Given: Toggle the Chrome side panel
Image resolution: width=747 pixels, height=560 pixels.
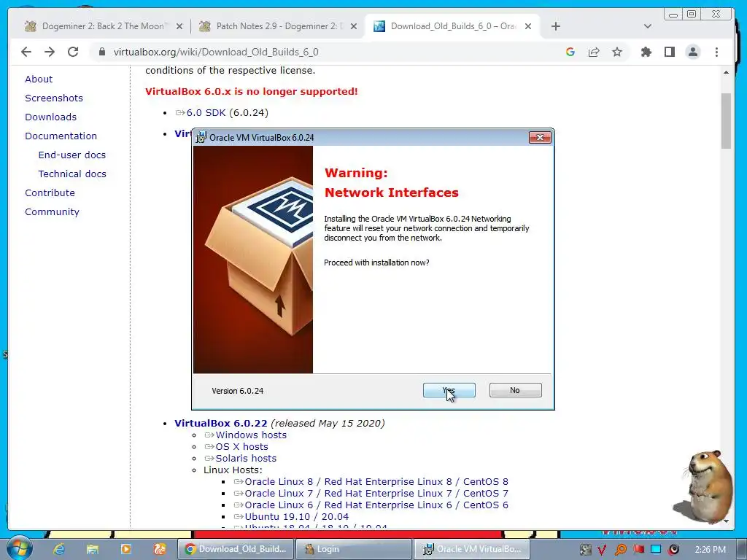Looking at the screenshot, I should point(670,52).
